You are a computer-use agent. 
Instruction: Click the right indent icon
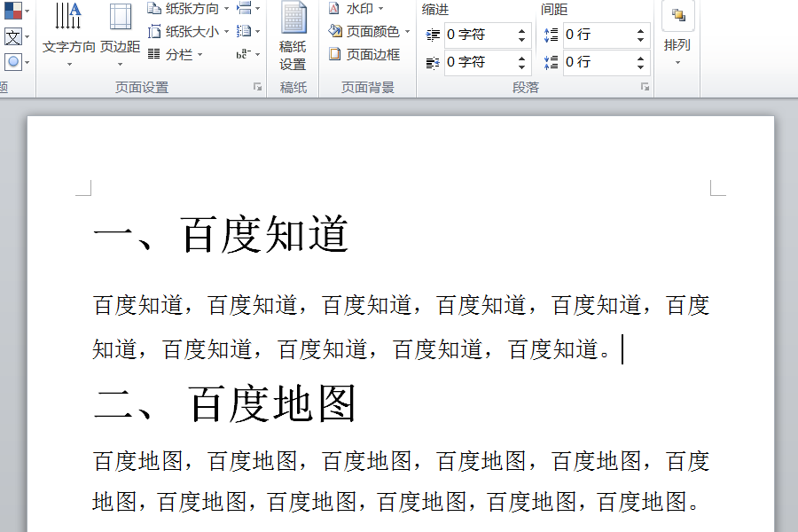(x=433, y=63)
